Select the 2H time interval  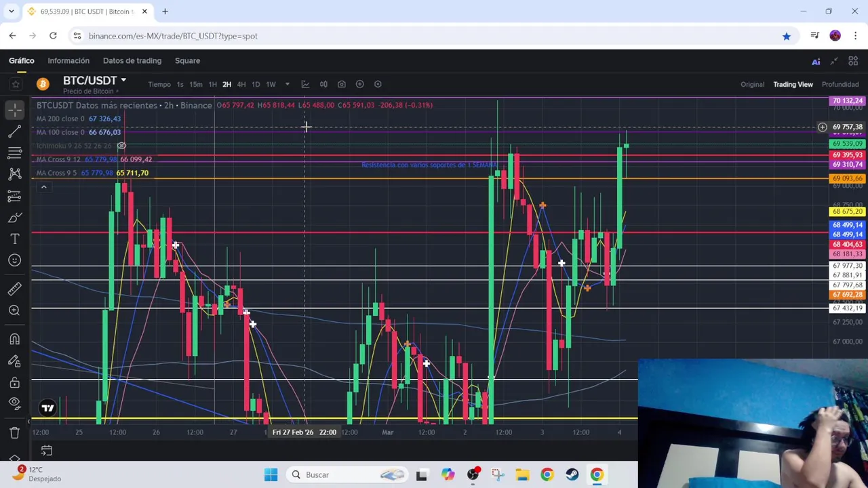[226, 85]
